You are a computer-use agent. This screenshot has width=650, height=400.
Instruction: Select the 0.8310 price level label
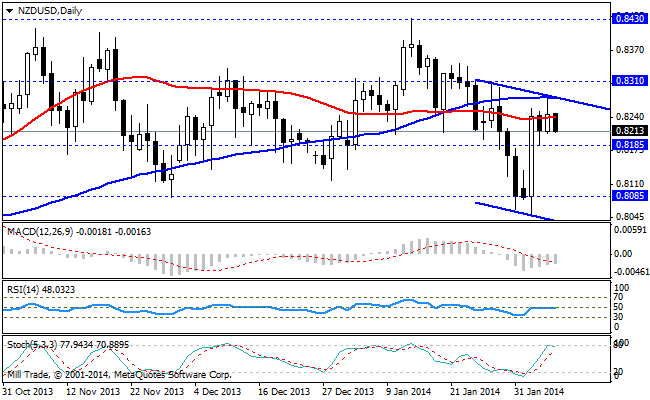pos(630,80)
